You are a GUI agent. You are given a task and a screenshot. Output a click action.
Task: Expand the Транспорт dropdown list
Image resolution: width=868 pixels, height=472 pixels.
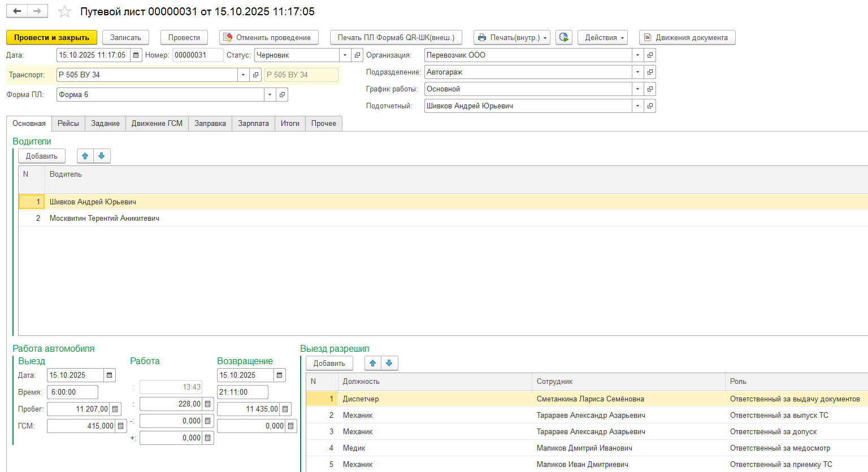tap(243, 75)
